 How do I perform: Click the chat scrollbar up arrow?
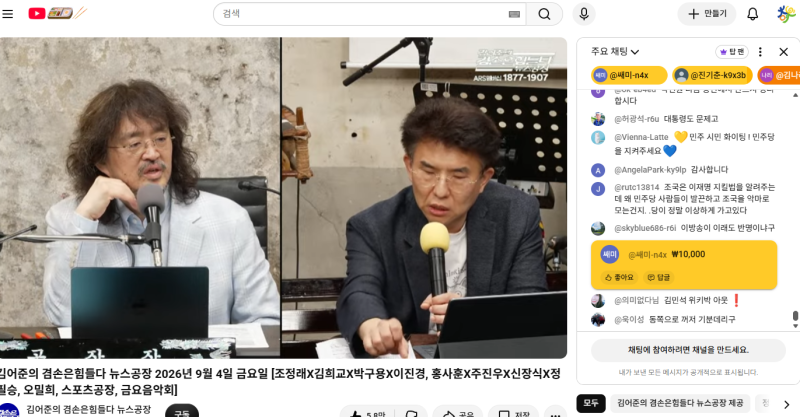(795, 95)
